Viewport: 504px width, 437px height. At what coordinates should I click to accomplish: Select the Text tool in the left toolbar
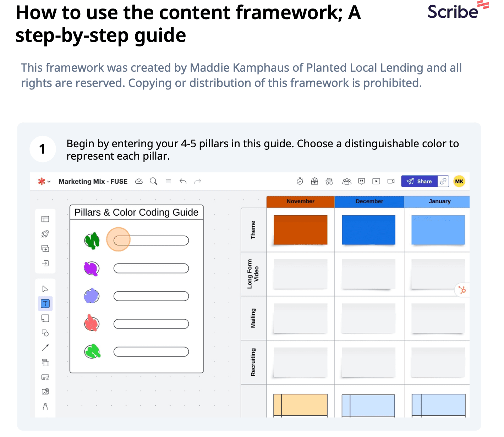click(x=45, y=304)
